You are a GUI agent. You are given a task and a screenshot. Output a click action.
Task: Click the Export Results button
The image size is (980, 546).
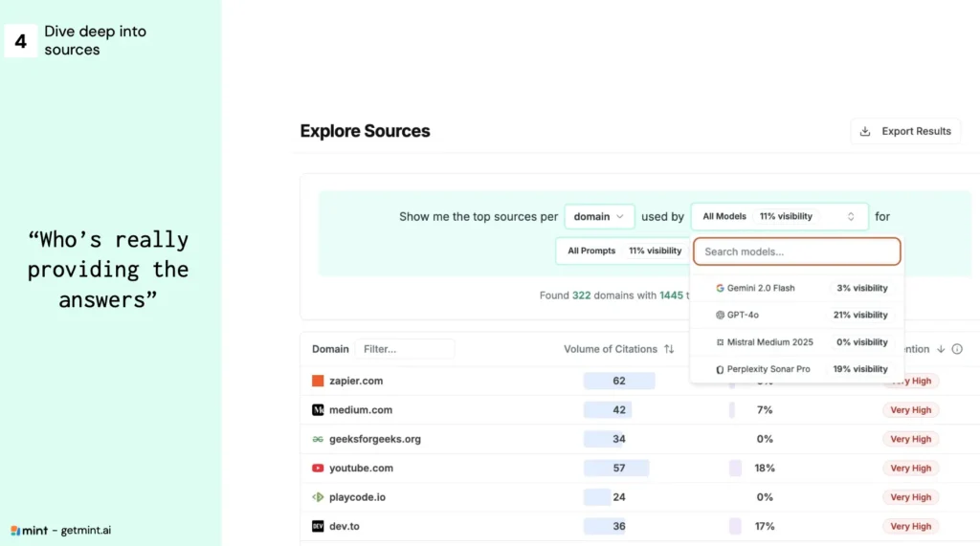click(904, 131)
